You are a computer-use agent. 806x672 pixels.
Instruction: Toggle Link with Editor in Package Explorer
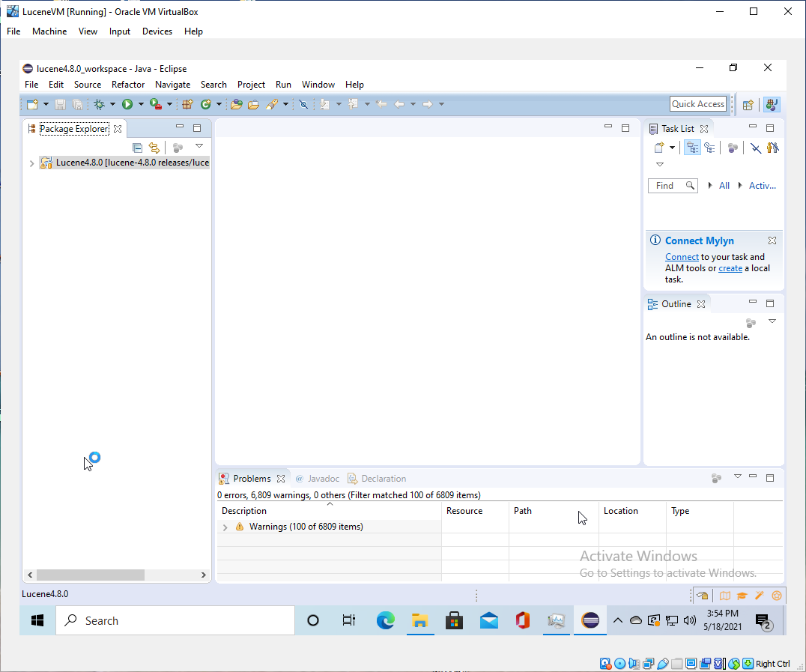(x=154, y=148)
